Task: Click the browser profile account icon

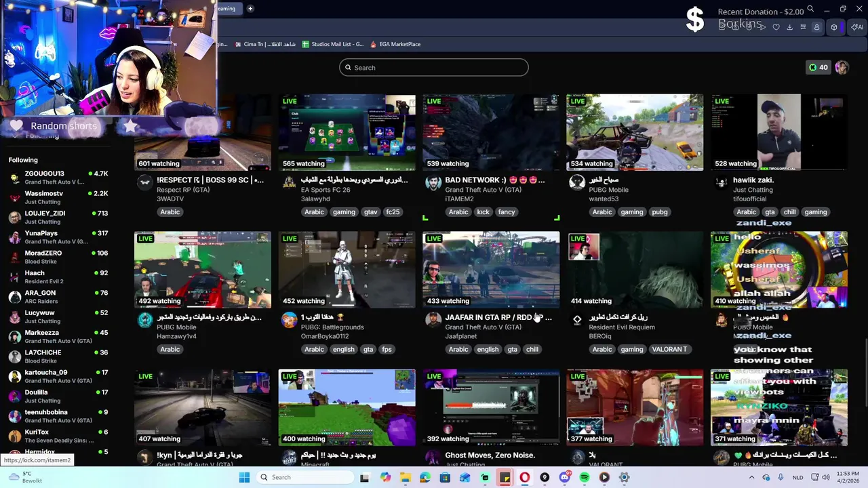Action: coord(816,27)
